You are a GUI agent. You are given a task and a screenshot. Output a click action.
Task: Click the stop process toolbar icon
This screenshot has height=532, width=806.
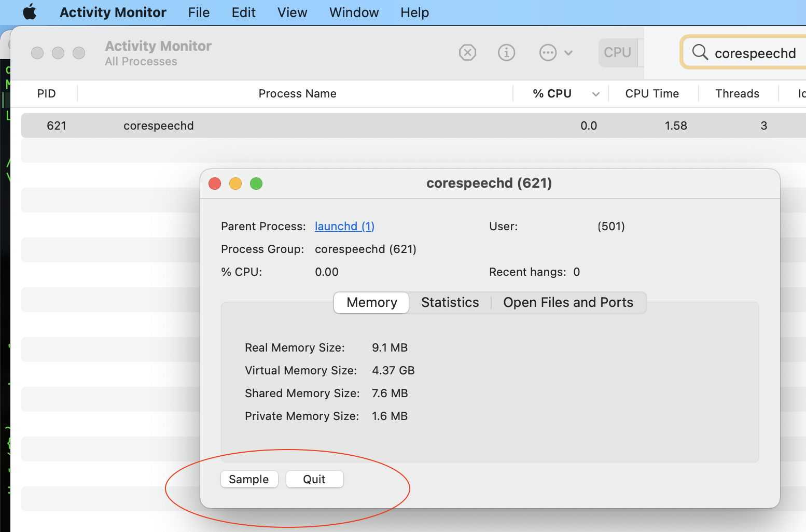tap(467, 52)
